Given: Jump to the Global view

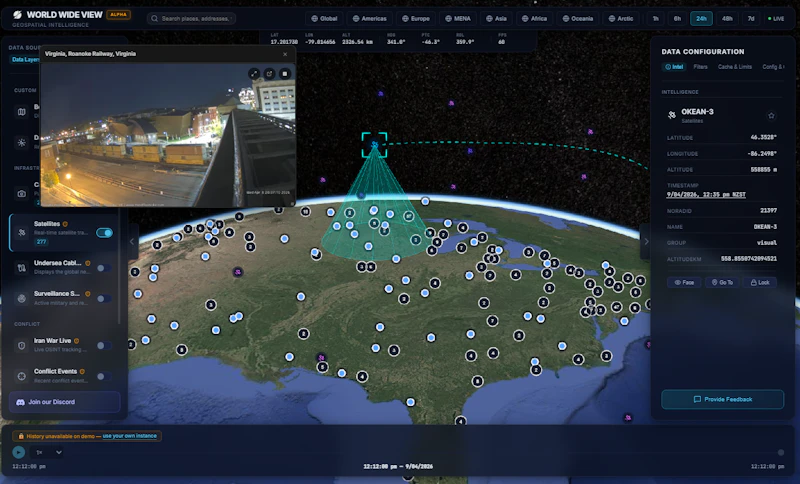Looking at the screenshot, I should click(324, 18).
